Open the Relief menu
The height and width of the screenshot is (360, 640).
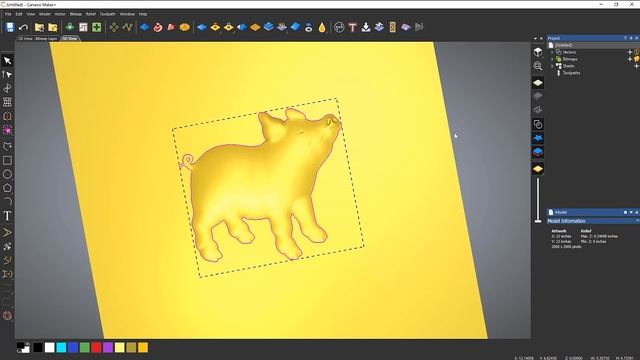tap(91, 14)
